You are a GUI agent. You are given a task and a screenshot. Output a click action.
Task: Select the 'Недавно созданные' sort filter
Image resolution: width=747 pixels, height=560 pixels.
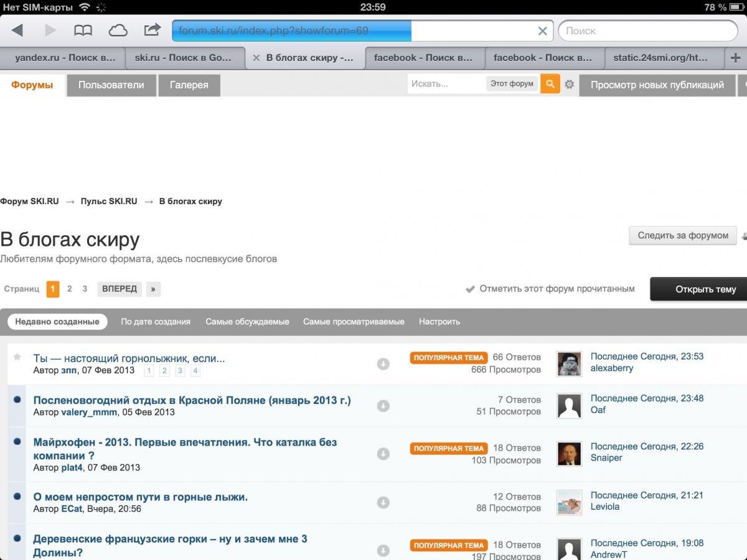point(57,322)
